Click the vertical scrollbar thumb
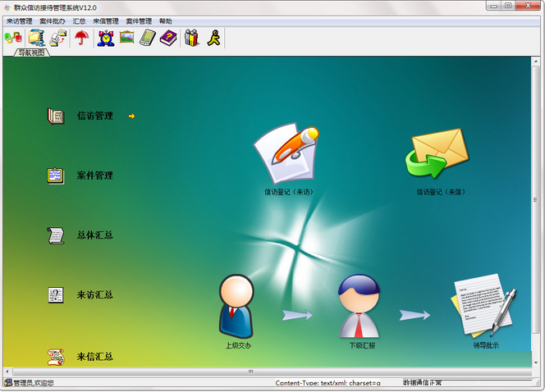This screenshot has width=545, height=392. [x=535, y=199]
